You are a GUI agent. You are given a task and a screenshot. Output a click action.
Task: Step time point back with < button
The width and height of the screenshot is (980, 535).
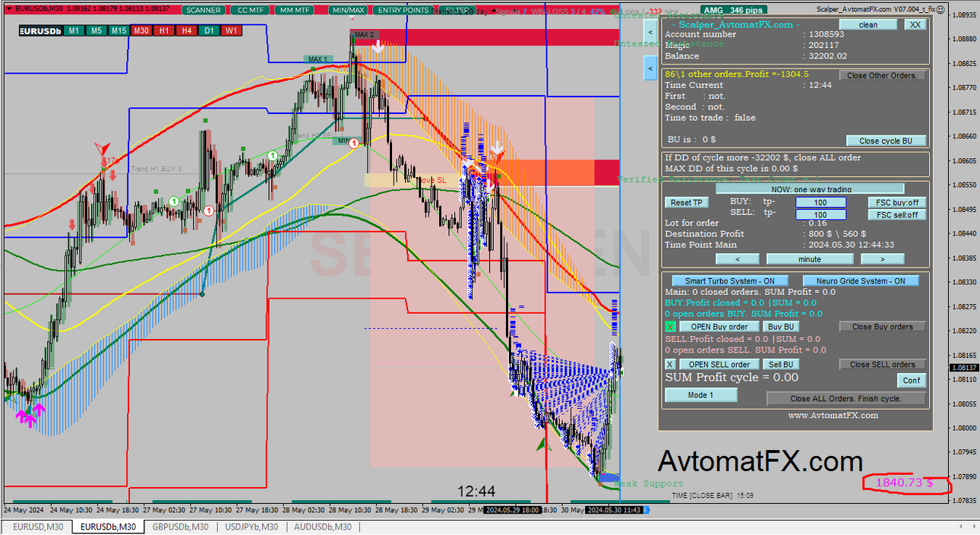(738, 259)
